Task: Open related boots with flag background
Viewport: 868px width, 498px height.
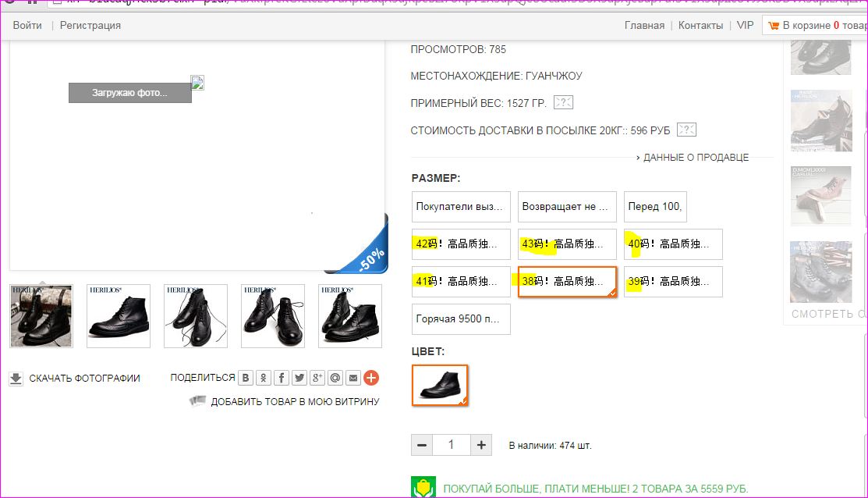Action: coord(821,272)
